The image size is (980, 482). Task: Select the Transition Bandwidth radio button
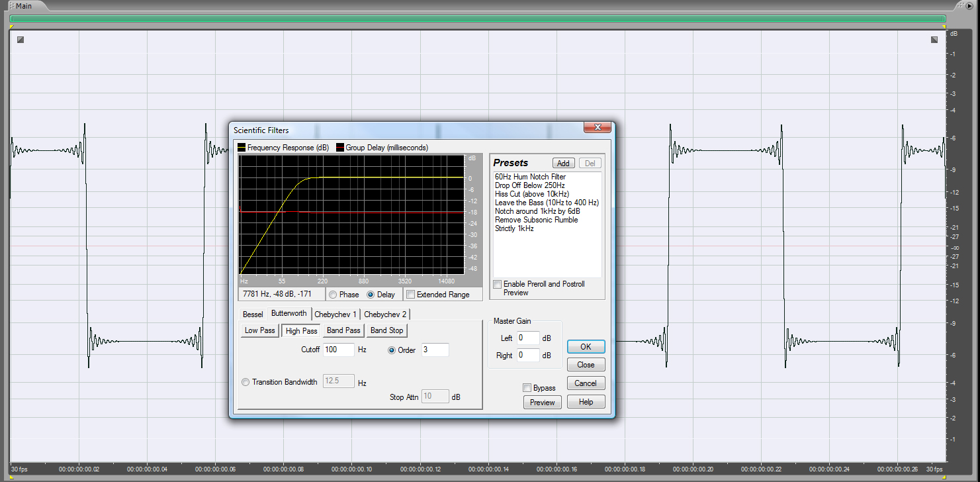tap(245, 382)
